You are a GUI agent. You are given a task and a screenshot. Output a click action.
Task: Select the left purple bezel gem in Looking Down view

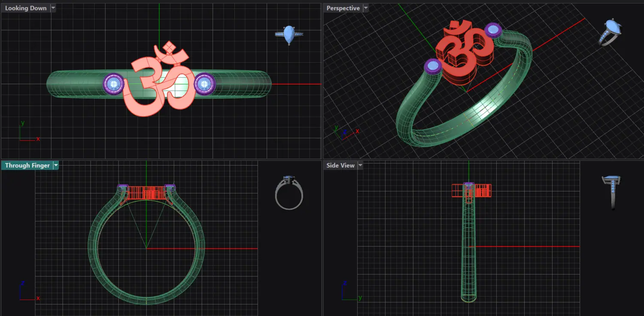pyautogui.click(x=113, y=84)
